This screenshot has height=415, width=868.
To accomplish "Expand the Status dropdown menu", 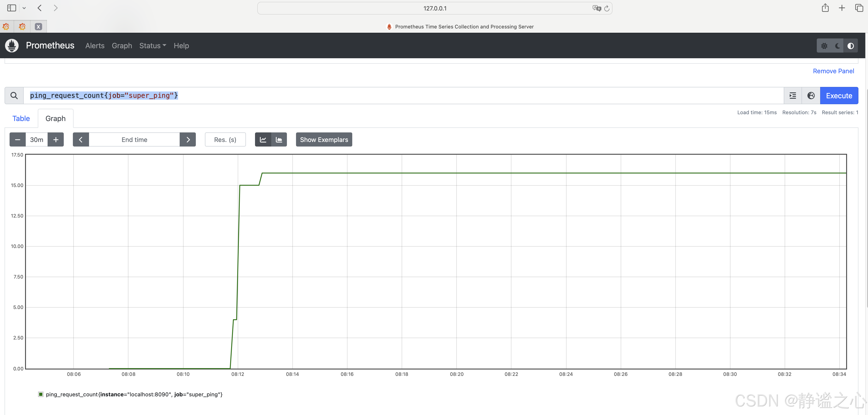I will click(153, 46).
